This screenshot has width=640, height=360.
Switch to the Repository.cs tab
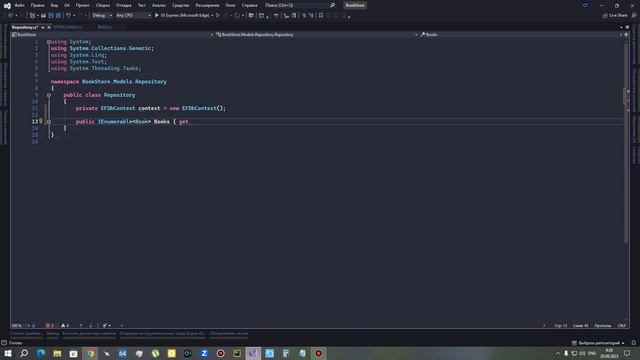(24, 27)
